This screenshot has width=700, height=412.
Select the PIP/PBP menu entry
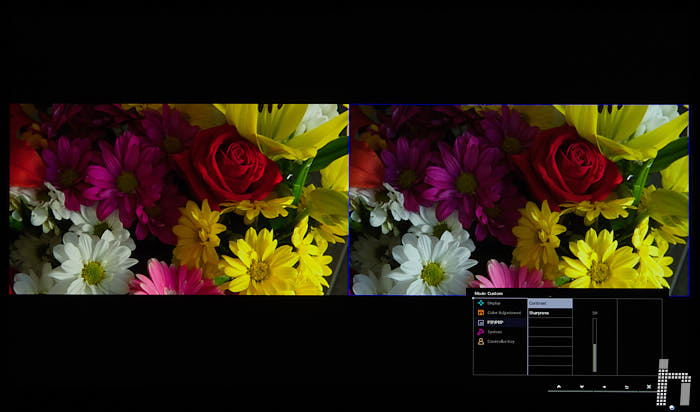coord(494,322)
